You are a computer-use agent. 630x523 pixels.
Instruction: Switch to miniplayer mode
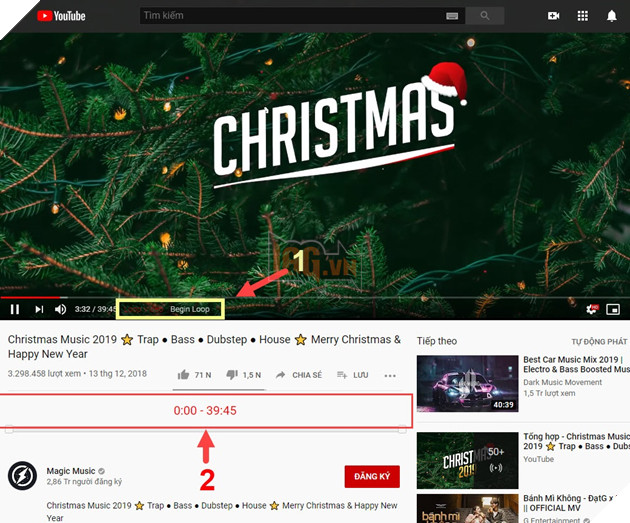(613, 309)
